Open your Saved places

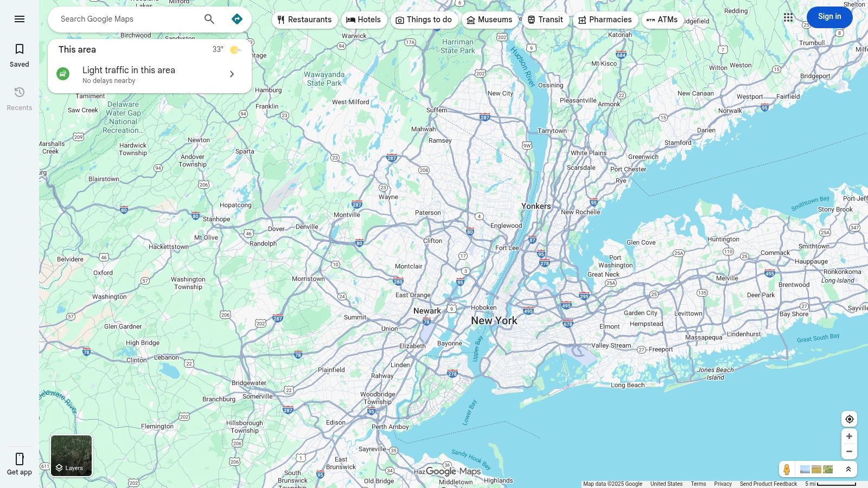click(x=20, y=55)
